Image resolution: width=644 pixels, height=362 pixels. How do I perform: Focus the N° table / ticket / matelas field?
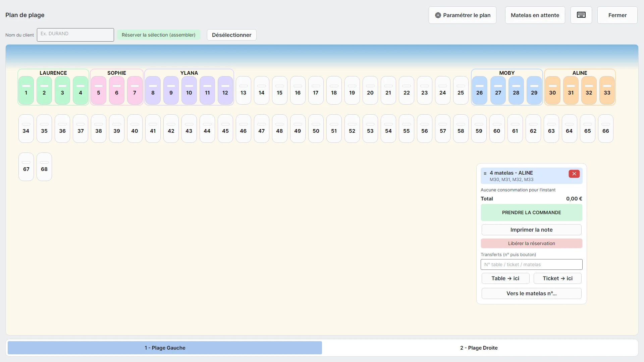pyautogui.click(x=532, y=264)
